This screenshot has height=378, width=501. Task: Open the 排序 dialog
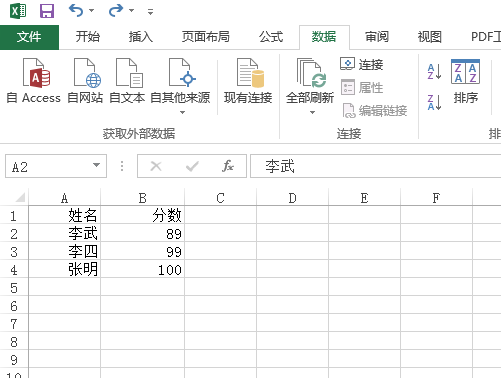[466, 81]
